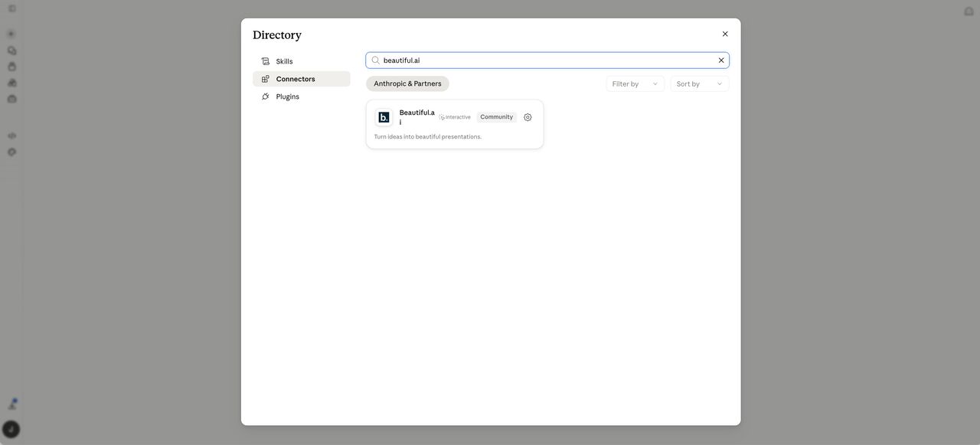
Task: Focus the search box containing beautiful.ai
Action: [547, 61]
